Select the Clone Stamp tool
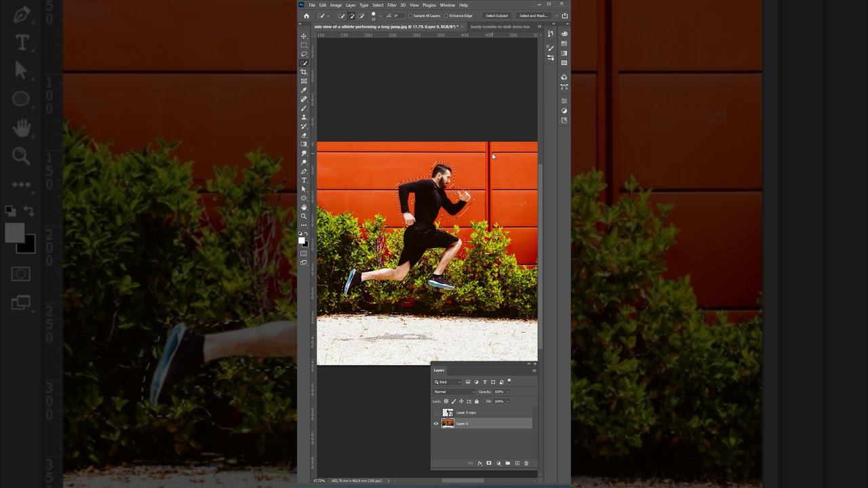868x488 pixels. (x=304, y=117)
